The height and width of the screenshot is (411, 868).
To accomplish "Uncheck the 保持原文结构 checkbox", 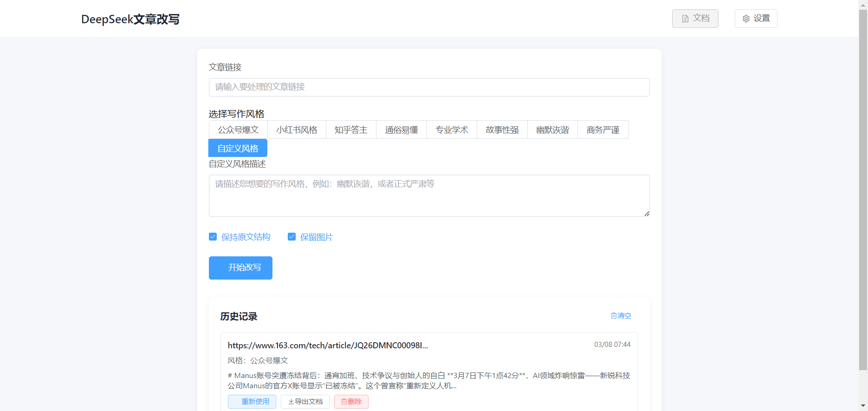I will pos(213,237).
